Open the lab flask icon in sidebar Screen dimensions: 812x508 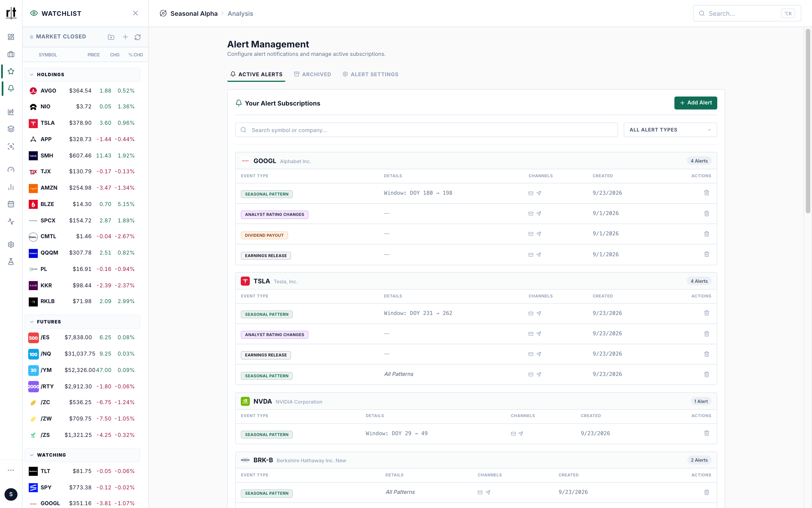(x=11, y=262)
